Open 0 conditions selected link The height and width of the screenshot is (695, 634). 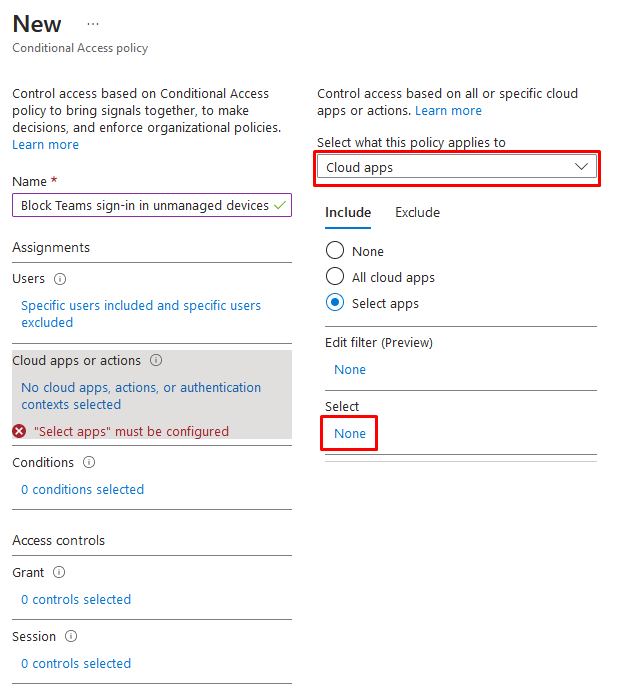click(x=82, y=489)
